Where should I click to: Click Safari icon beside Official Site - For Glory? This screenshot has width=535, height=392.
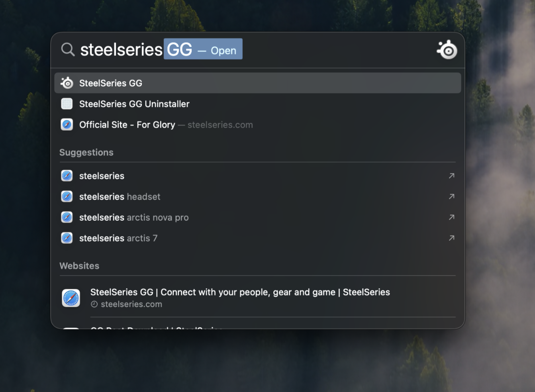tap(67, 125)
